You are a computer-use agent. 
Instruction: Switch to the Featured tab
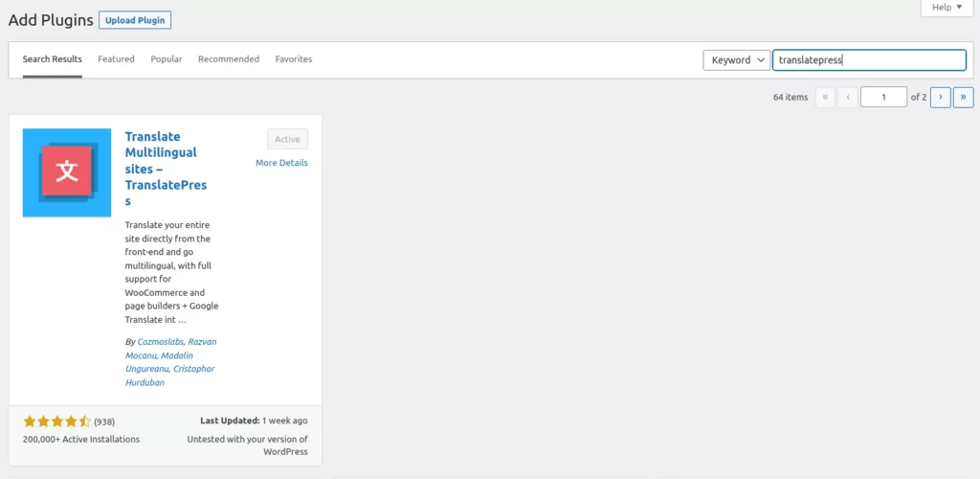(116, 59)
